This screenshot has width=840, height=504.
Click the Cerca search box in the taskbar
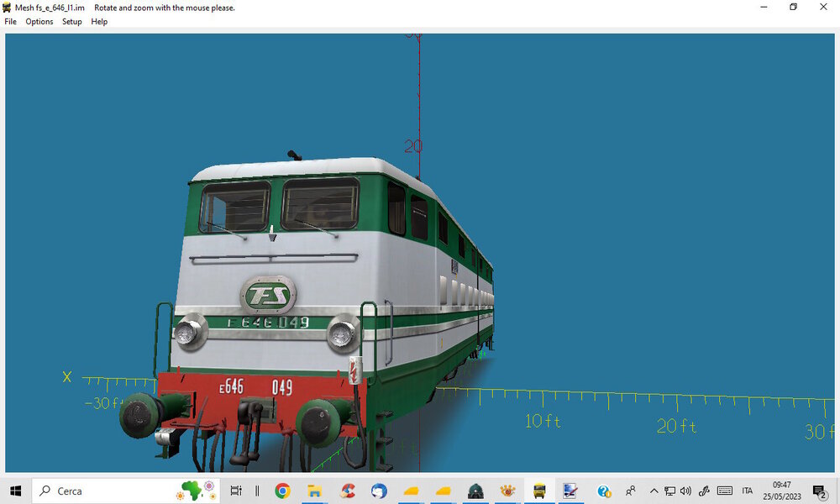click(126, 491)
